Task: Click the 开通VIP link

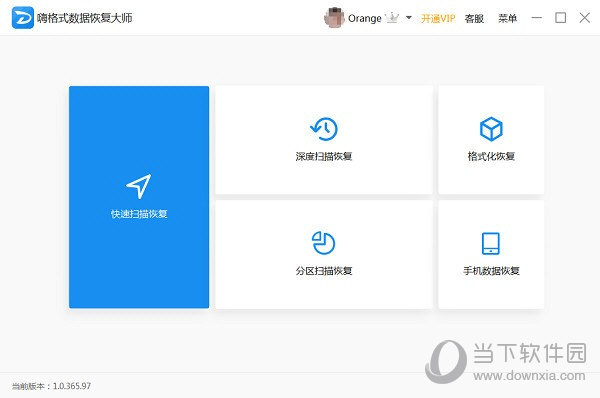Action: point(438,18)
